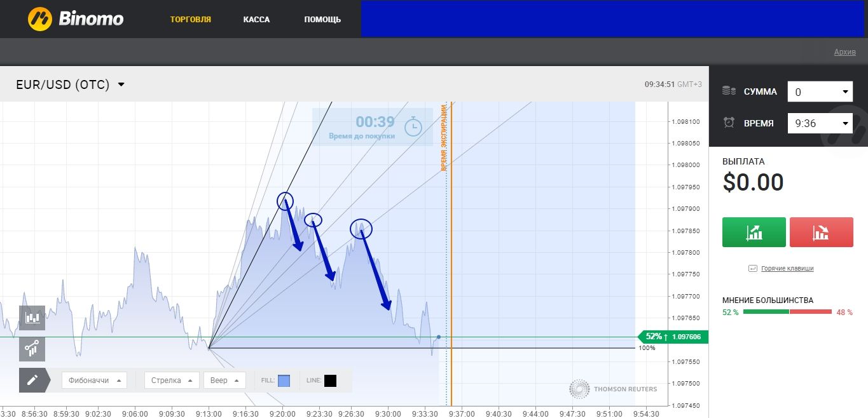Click the МНЕНИЕ БОЛЬШИНСТВА heading
Image resolution: width=868 pixels, height=418 pixels.
[x=768, y=300]
